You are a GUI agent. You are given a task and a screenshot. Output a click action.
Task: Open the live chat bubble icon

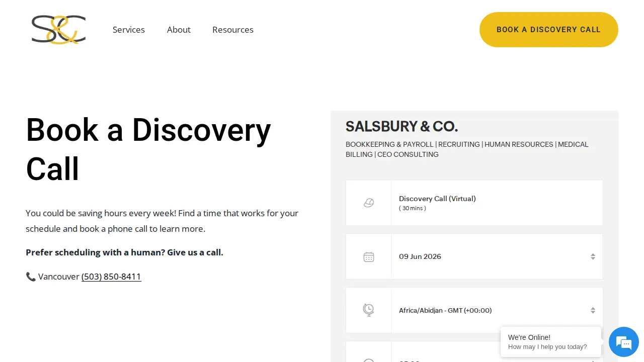coord(624,342)
